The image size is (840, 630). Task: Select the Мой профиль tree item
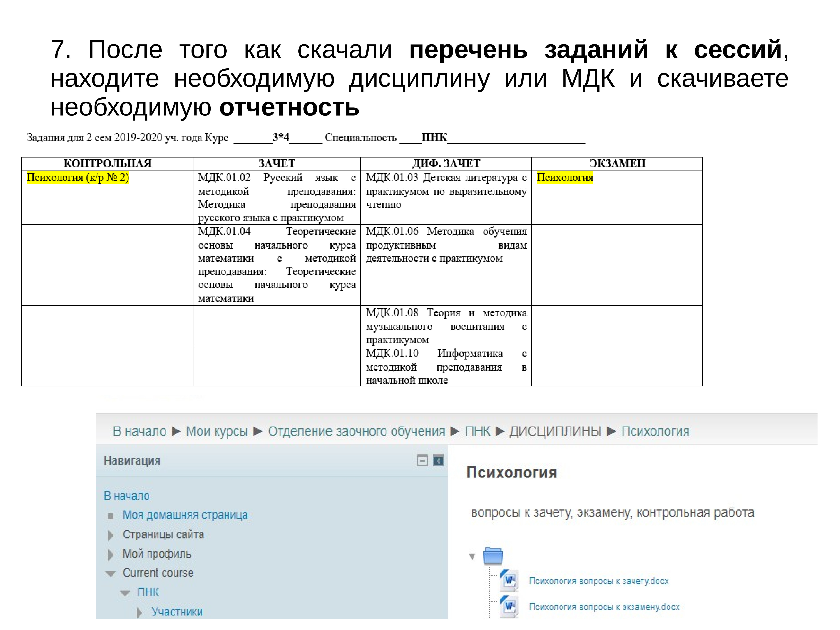coord(157,554)
